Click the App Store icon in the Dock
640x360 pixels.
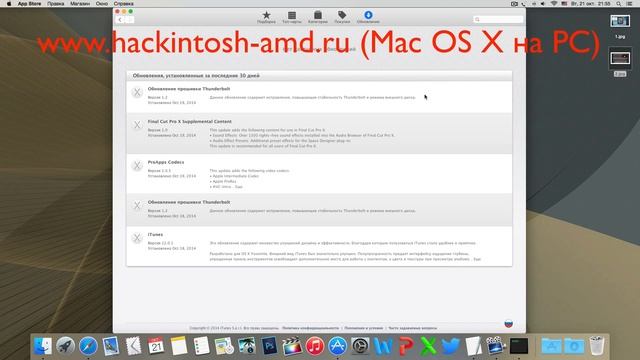click(x=338, y=346)
